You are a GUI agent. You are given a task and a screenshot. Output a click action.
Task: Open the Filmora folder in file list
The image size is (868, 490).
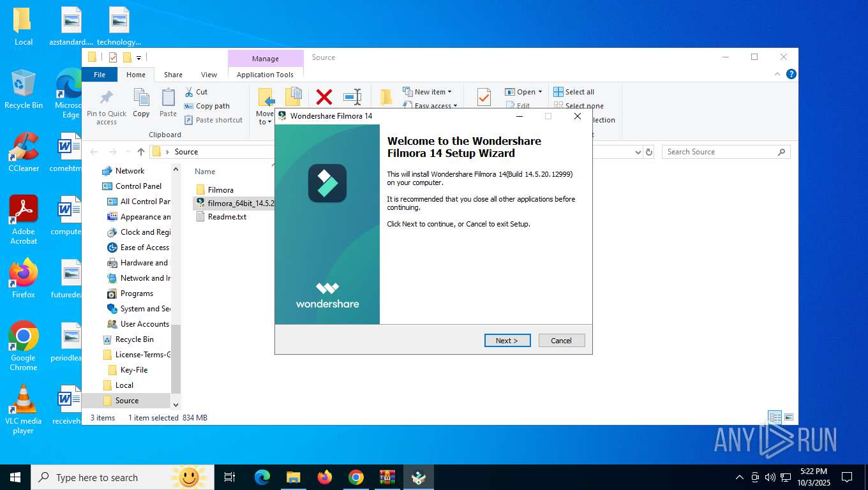(221, 189)
